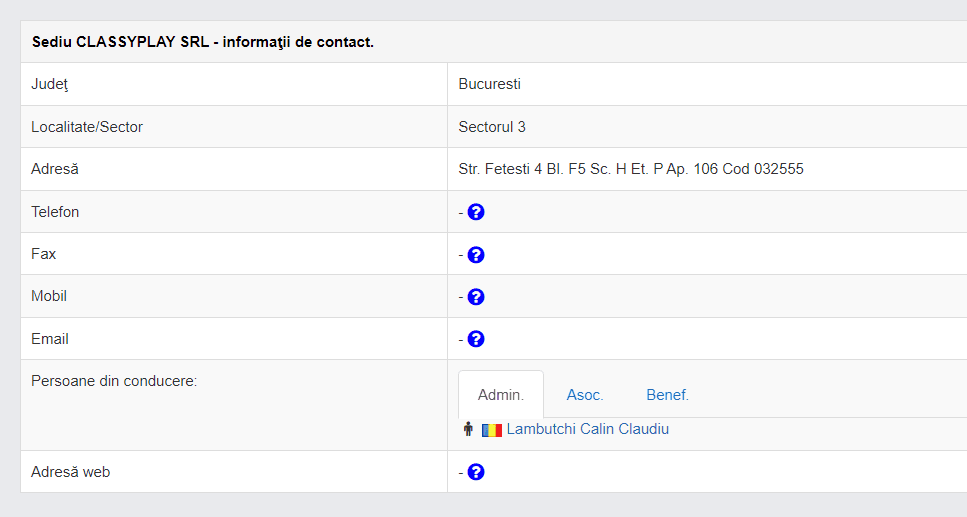967x517 pixels.
Task: Click the address Str. Fetesti 4 text
Action: pyautogui.click(x=630, y=169)
